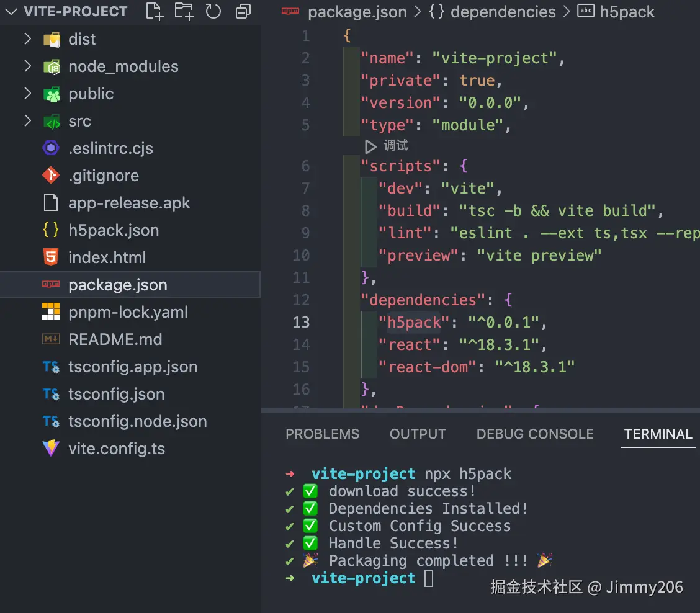This screenshot has height=613, width=700.
Task: Click dependencies in the breadcrumb
Action: click(x=503, y=12)
